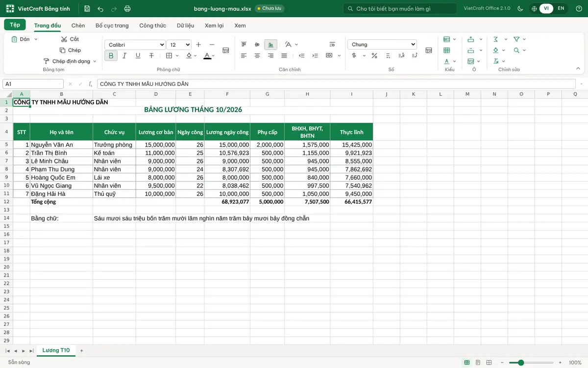Open the Chèn ribbon tab
588x368 pixels.
pos(78,26)
